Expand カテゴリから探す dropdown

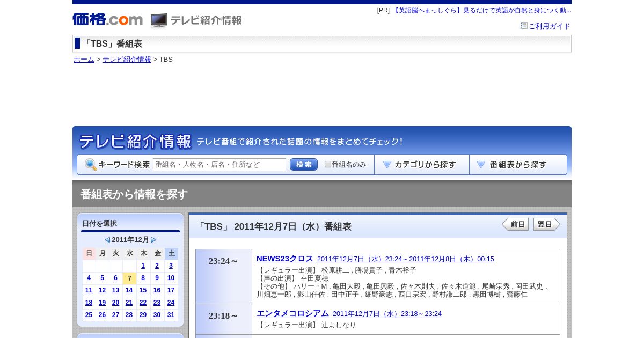pyautogui.click(x=422, y=165)
